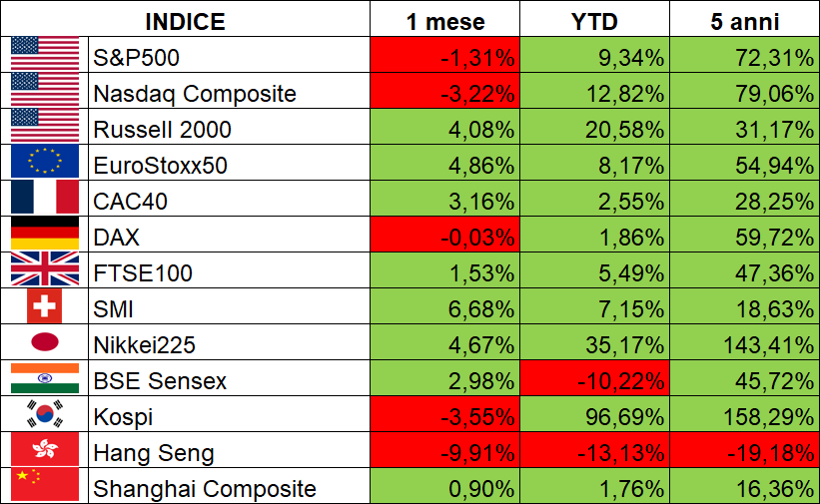Screen dimensions: 820x504
Task: Select the Russell 2000 row label
Action: (162, 129)
